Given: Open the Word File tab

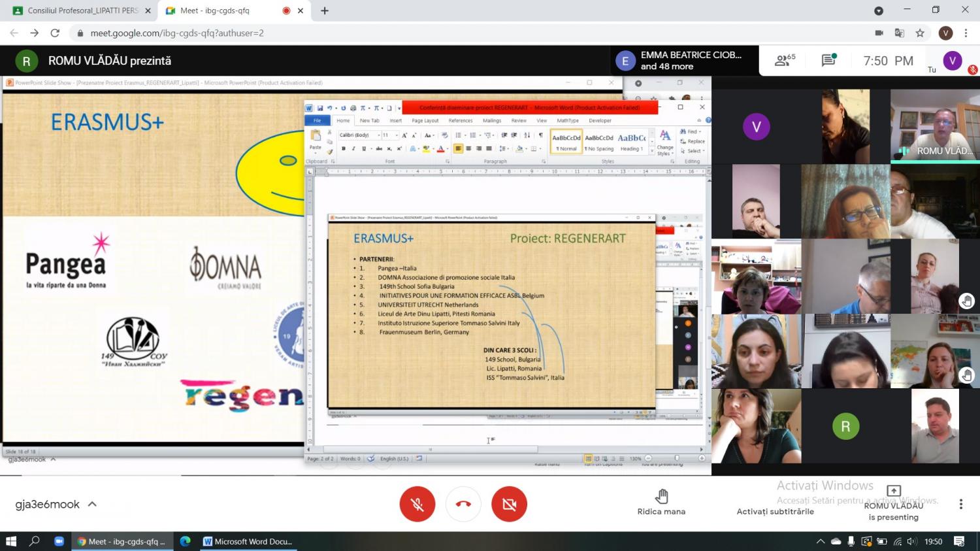Looking at the screenshot, I should pyautogui.click(x=317, y=120).
